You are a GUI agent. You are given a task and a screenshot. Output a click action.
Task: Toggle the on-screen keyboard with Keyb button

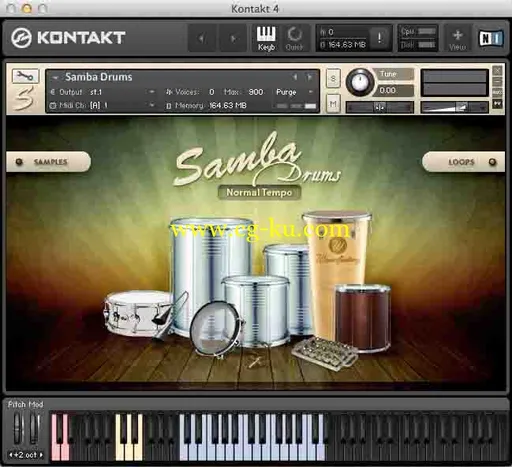pyautogui.click(x=266, y=38)
